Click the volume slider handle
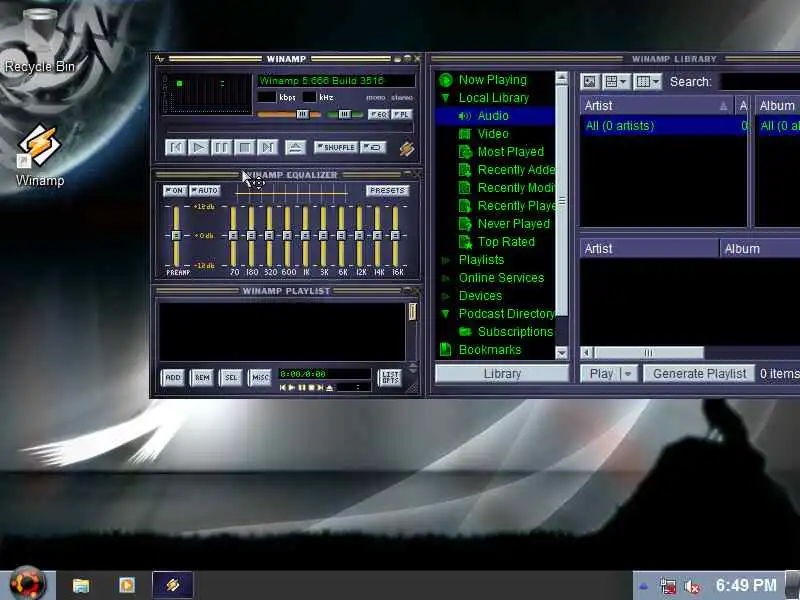This screenshot has width=800, height=600. click(x=303, y=114)
